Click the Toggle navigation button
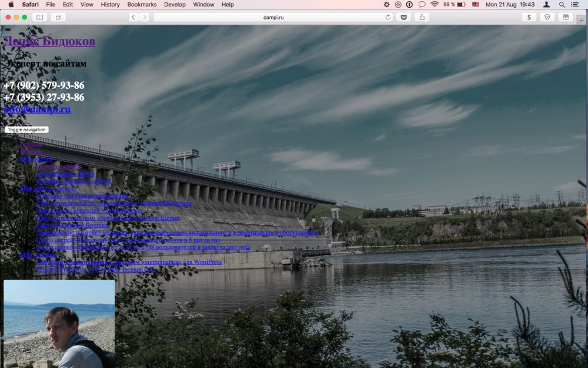Viewport: 588px width, 368px height. (26, 130)
